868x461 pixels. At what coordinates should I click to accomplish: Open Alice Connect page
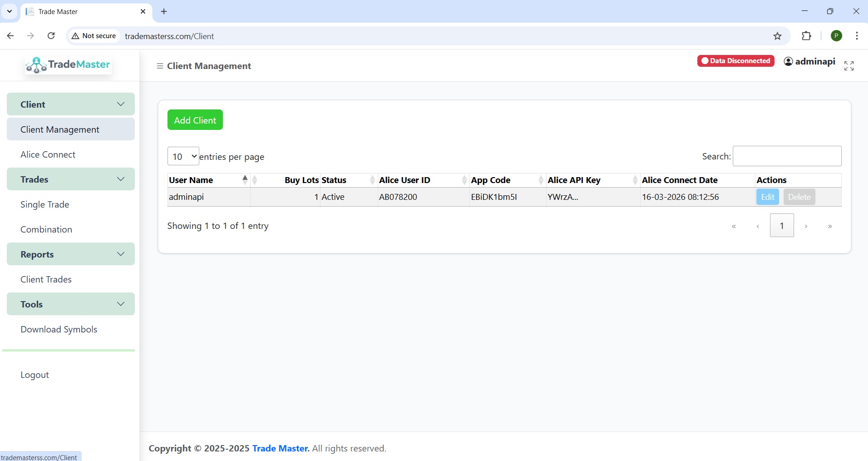(x=48, y=155)
